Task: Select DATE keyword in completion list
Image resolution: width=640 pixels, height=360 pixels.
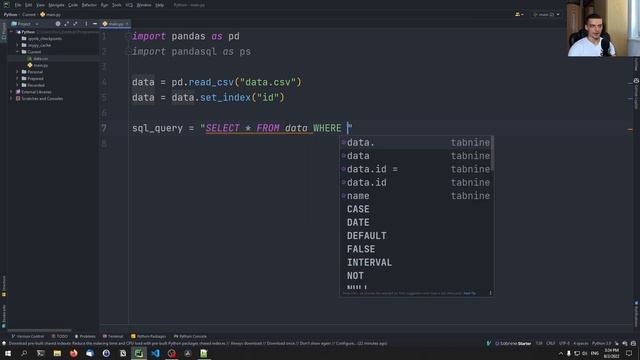Action: pyautogui.click(x=416, y=222)
